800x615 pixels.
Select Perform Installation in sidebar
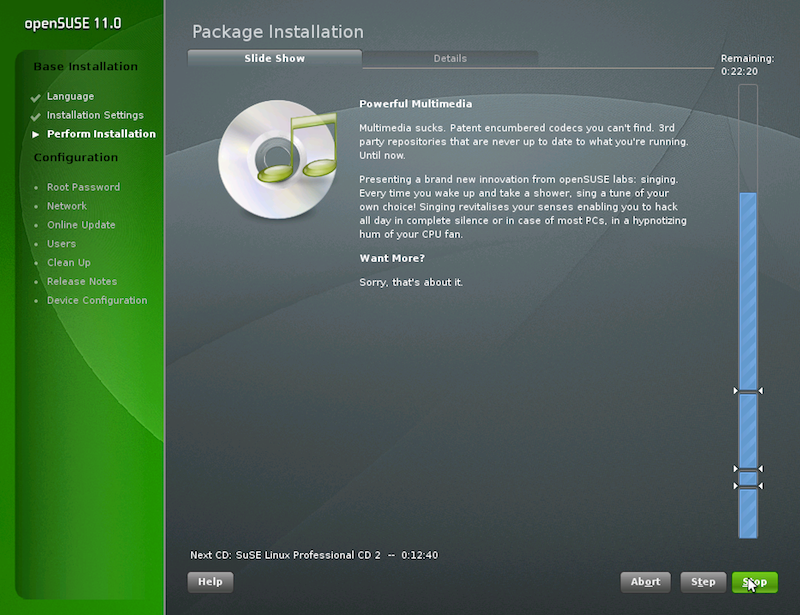tap(101, 134)
